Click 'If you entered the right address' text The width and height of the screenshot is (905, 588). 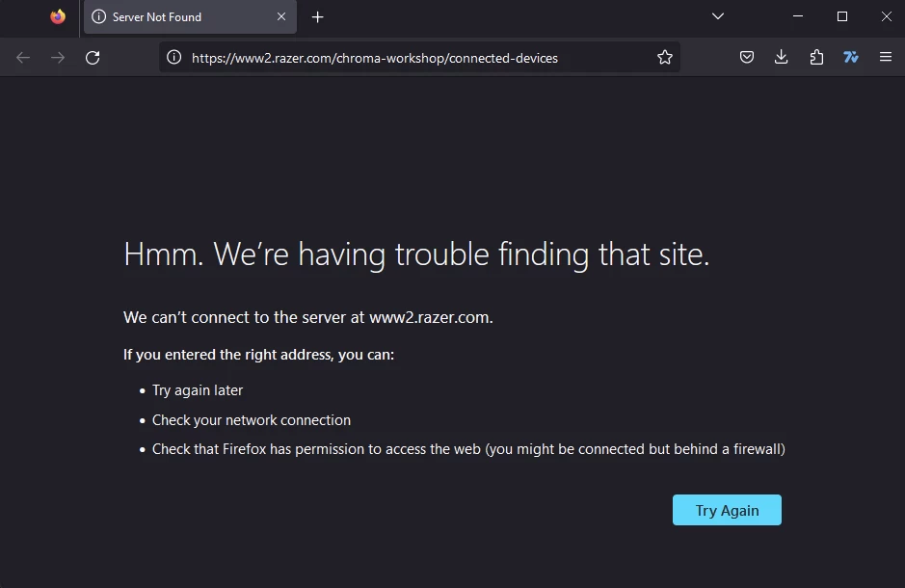pos(258,355)
